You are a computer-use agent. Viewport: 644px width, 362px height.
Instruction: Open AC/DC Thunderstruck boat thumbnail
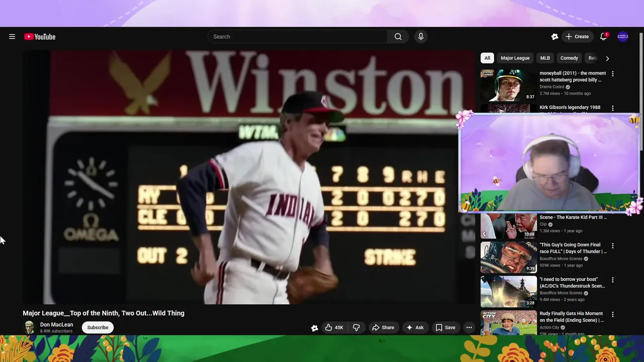coord(509,291)
